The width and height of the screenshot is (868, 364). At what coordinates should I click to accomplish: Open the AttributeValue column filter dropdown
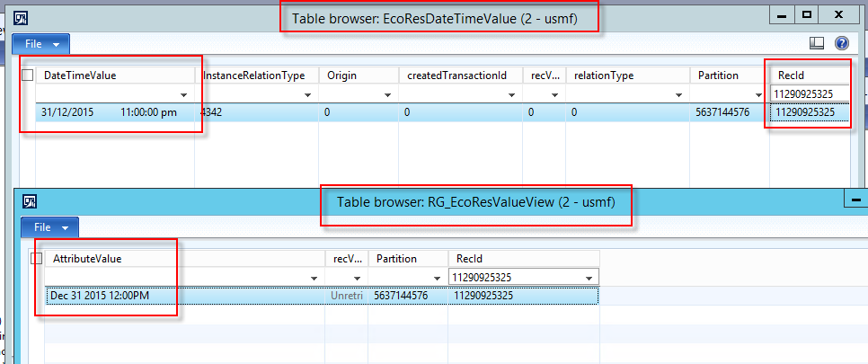click(x=314, y=278)
